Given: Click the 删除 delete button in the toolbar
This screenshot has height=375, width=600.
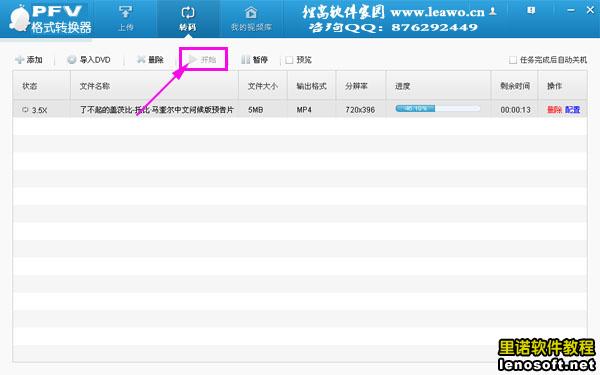Looking at the screenshot, I should tap(150, 60).
